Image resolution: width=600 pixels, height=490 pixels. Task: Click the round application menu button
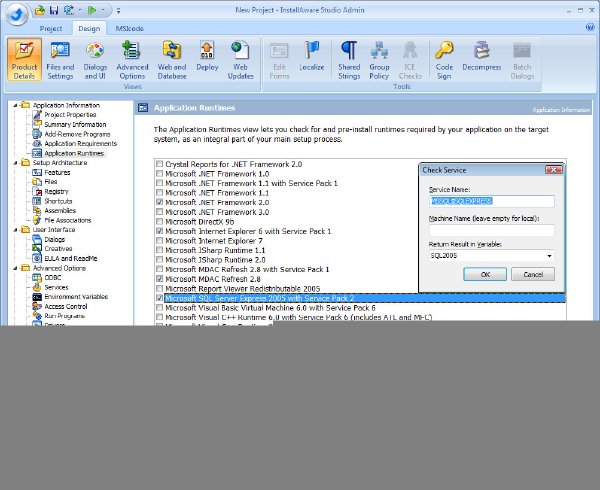[x=16, y=15]
